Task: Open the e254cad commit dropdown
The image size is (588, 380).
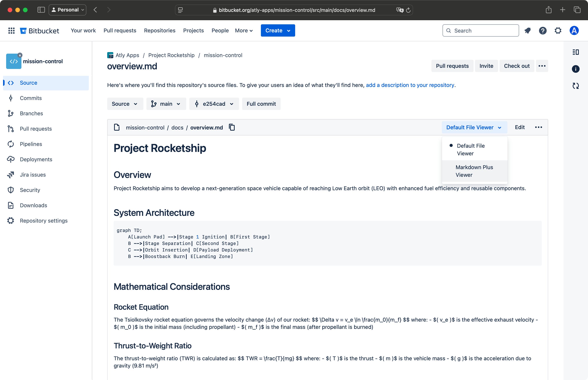Action: [214, 104]
